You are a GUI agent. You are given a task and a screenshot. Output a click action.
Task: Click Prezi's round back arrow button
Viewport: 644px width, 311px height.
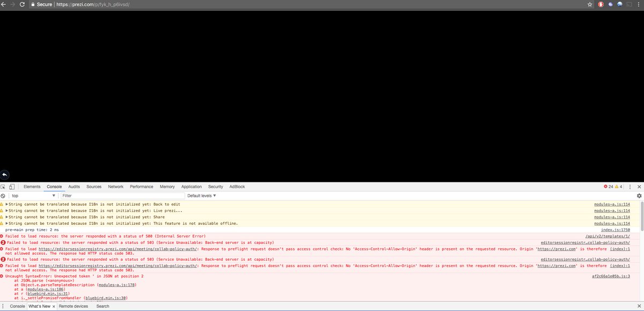coord(5,175)
